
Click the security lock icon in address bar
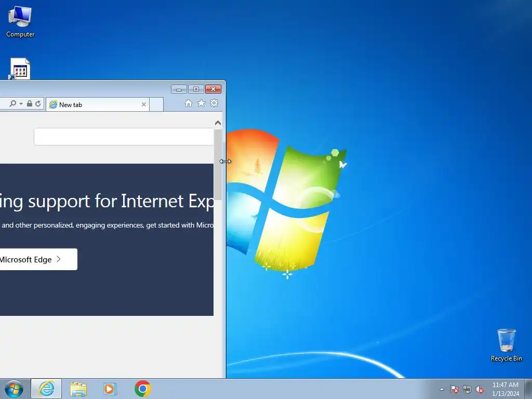30,103
